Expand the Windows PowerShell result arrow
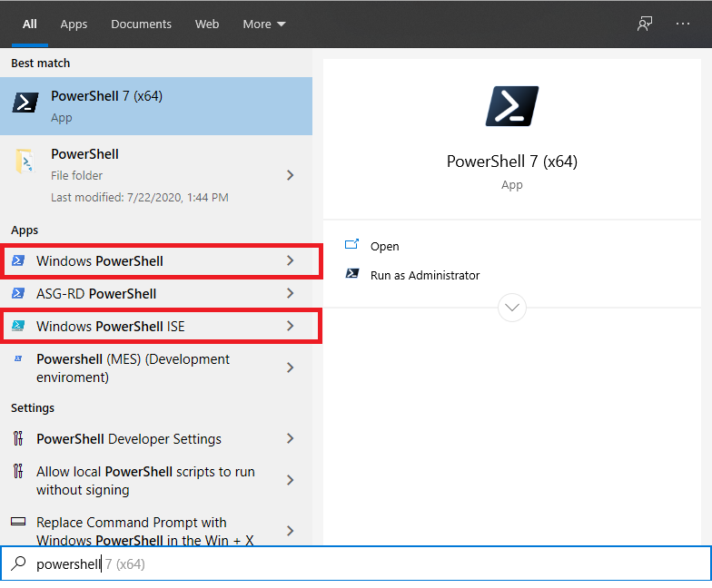This screenshot has height=588, width=712. [291, 260]
